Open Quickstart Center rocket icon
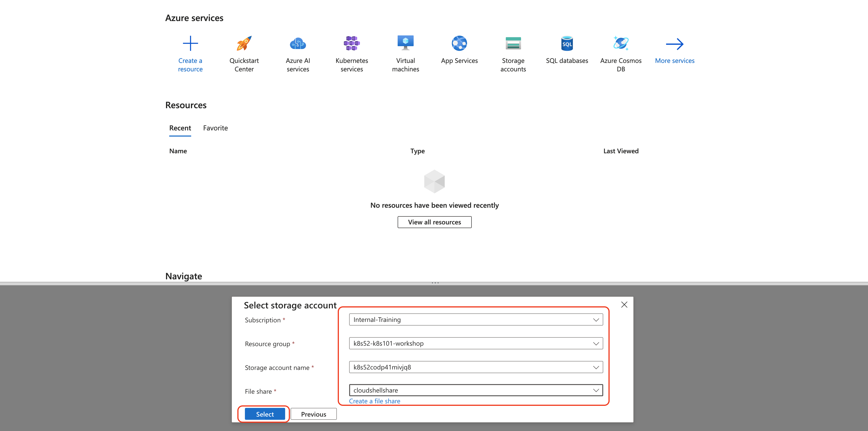Screen dimensions: 868x431 (244, 43)
